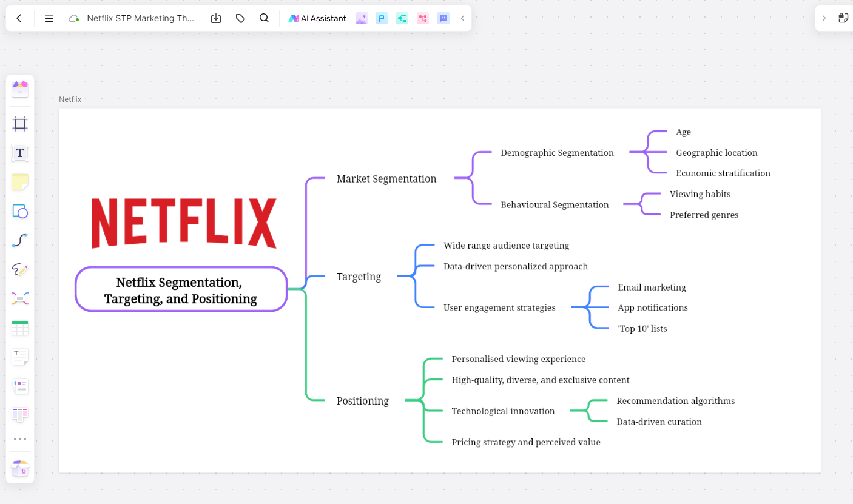
Task: Open the templates tool in sidebar
Action: 20,89
